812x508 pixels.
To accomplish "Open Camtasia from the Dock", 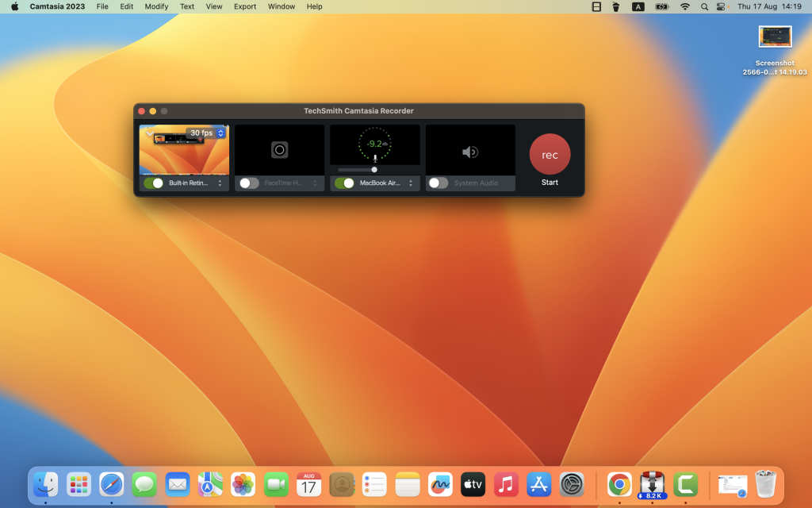I will [x=686, y=485].
